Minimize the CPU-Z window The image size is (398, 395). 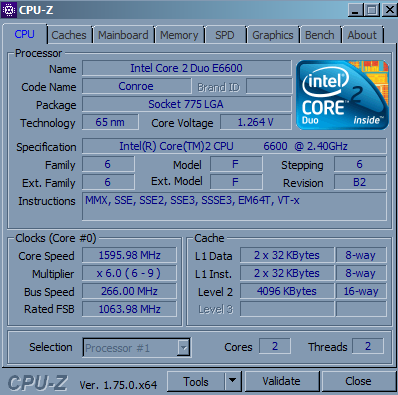pyautogui.click(x=355, y=10)
